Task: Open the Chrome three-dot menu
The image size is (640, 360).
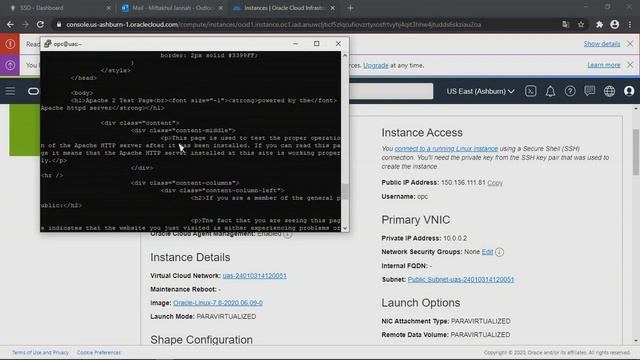Action: point(630,24)
